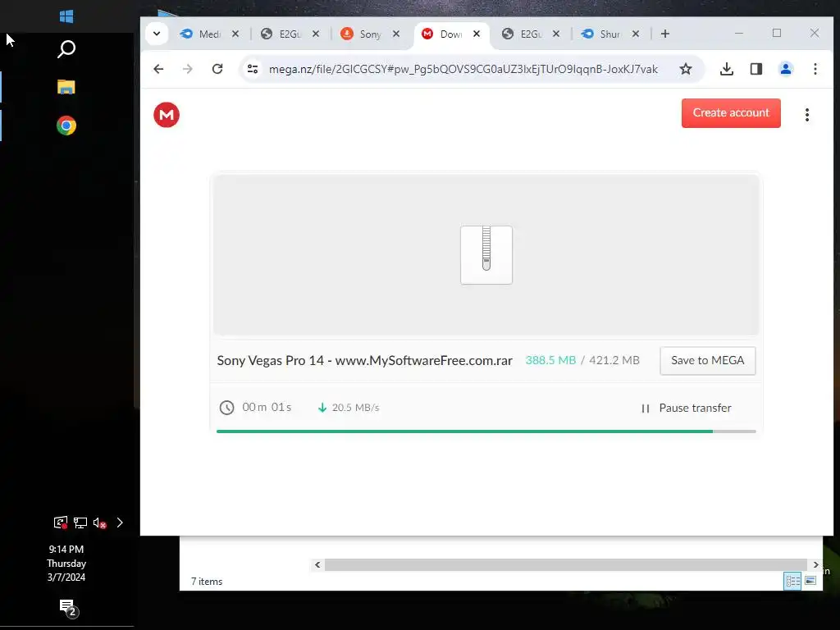Click the 7 items status text
840x630 pixels.
pyautogui.click(x=207, y=582)
